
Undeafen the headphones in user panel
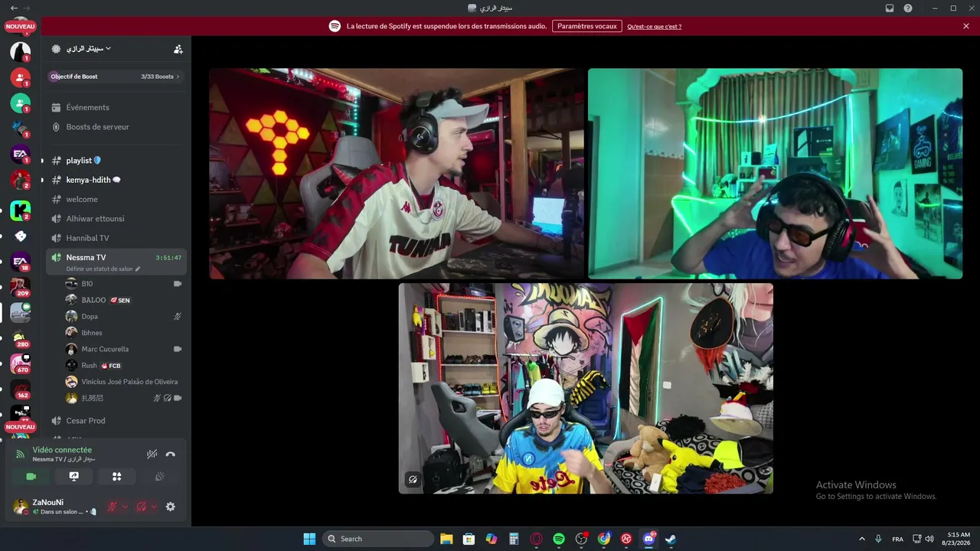click(x=142, y=507)
